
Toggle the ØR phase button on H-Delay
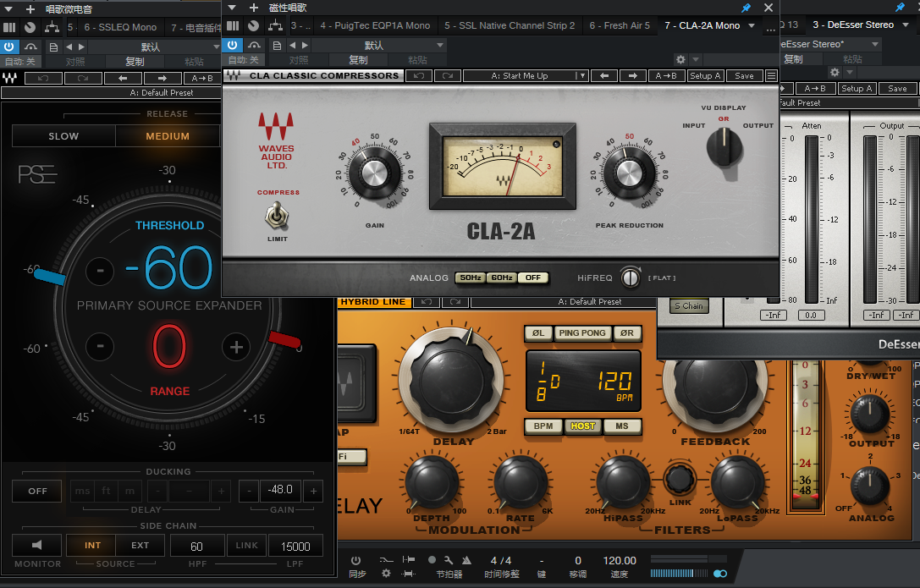[626, 333]
